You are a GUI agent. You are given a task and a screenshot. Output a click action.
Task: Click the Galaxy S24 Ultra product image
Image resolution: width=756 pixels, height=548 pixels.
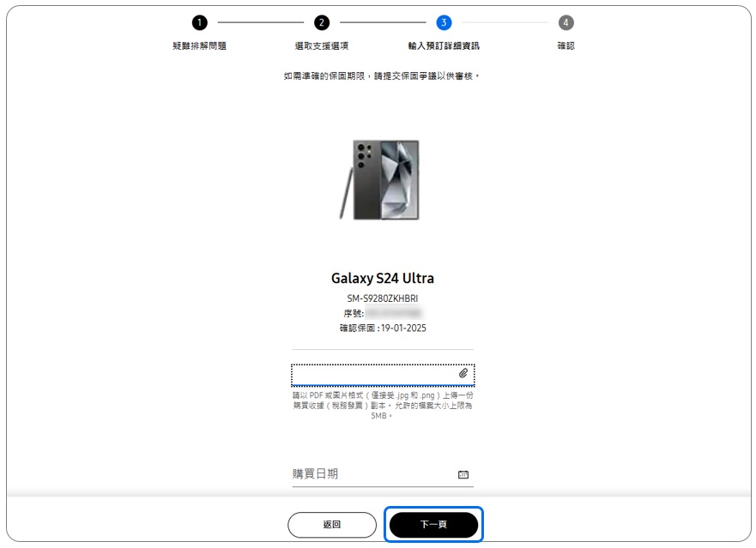pyautogui.click(x=379, y=180)
